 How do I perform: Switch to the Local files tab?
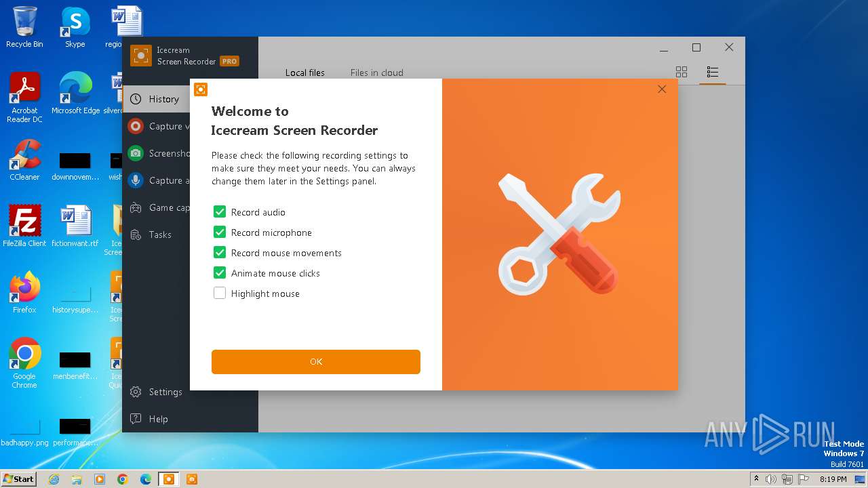[x=305, y=73]
